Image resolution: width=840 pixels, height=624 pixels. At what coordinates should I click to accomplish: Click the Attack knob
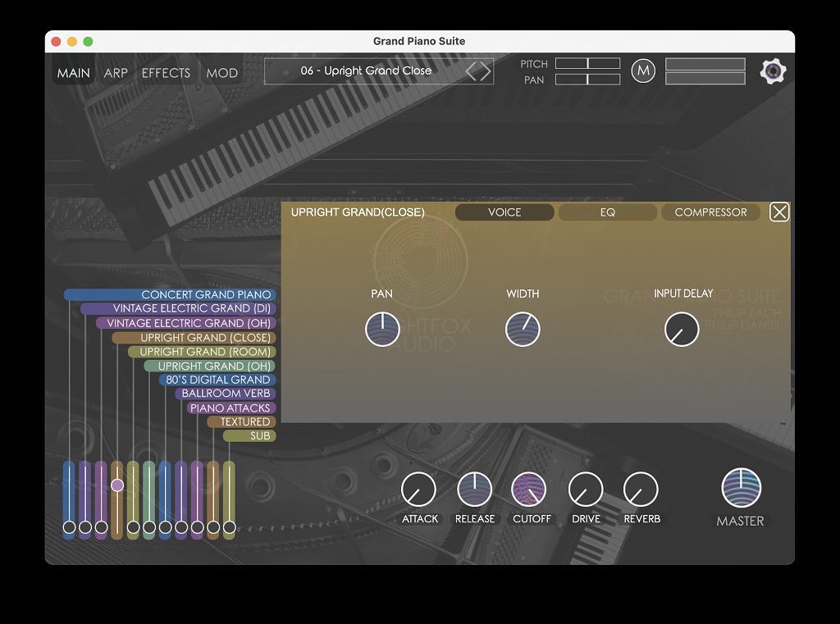click(418, 490)
